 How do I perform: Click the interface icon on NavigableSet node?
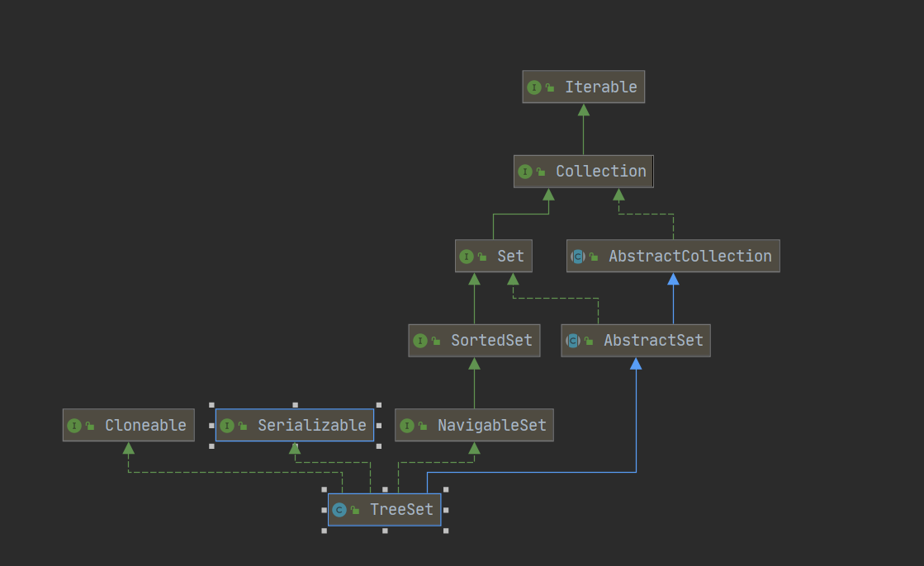(407, 426)
